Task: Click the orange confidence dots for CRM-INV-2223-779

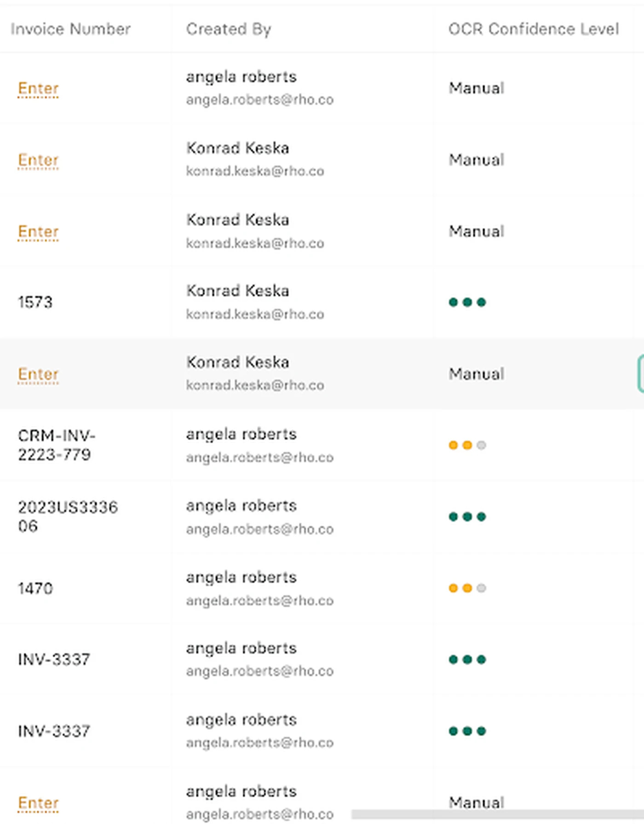Action: (467, 445)
